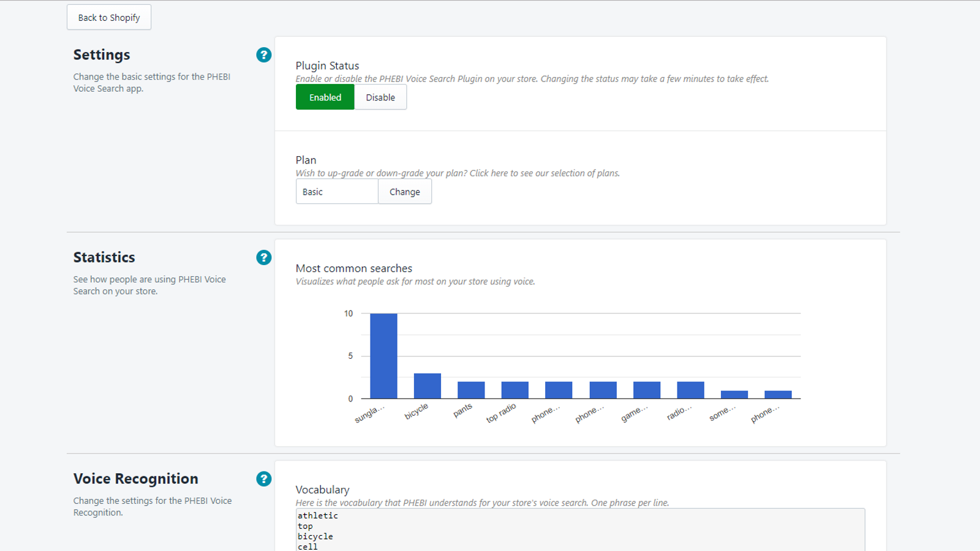Select the bicycle bar in the chart

point(428,386)
